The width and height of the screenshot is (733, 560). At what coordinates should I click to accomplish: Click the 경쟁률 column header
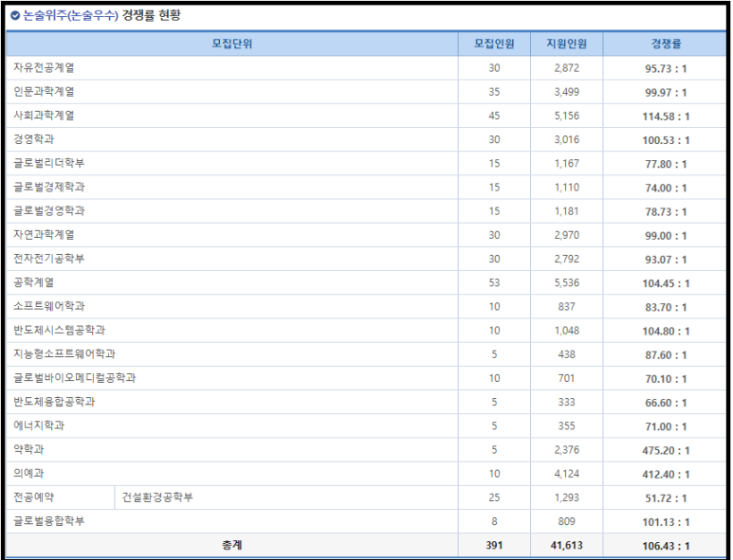[x=666, y=44]
